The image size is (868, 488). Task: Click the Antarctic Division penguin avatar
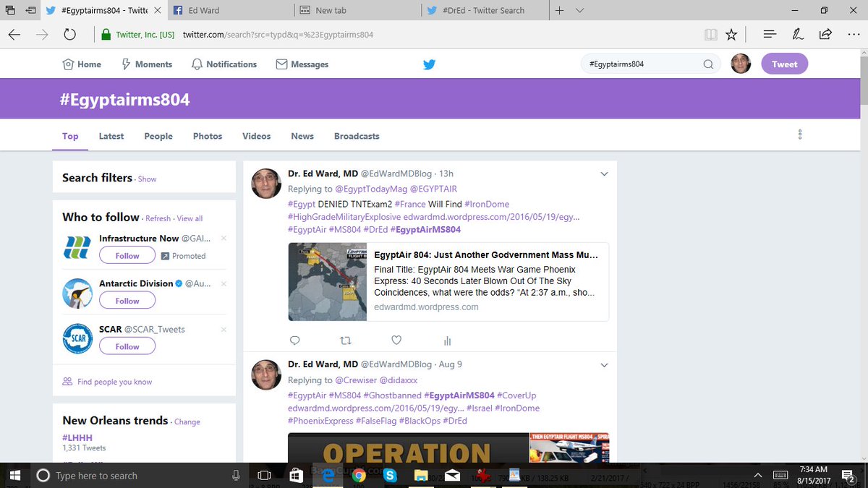77,293
